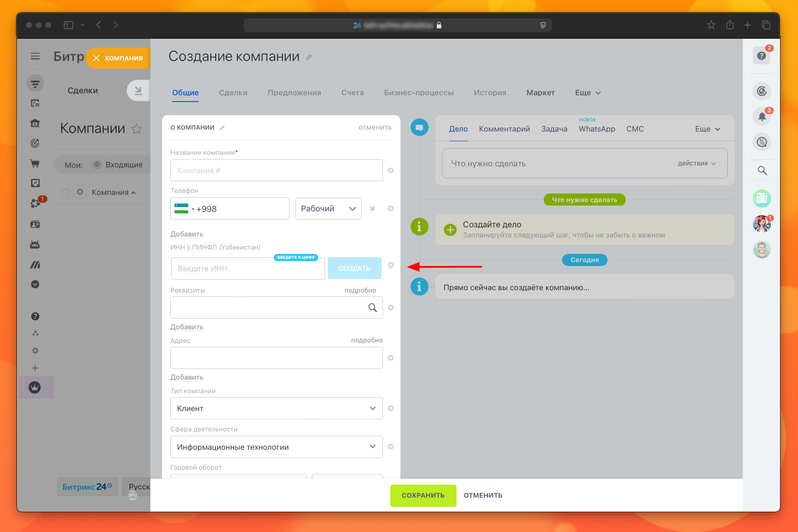
Task: Open the Маркет tab
Action: 540,93
